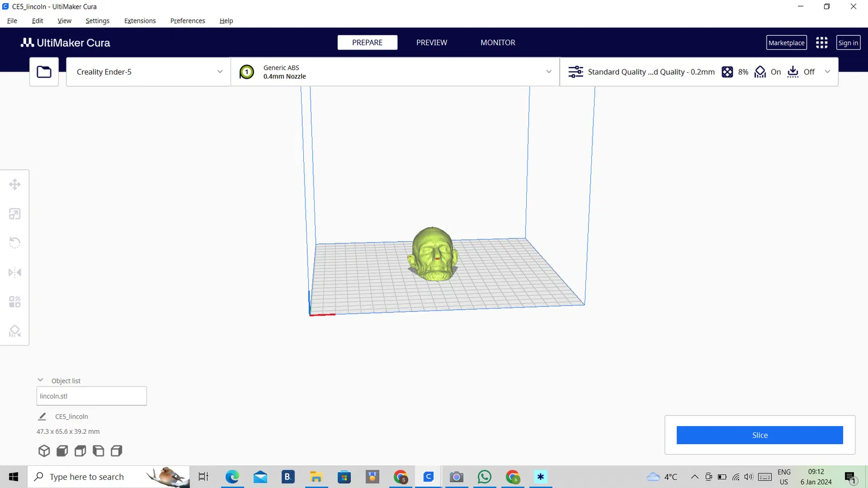The image size is (868, 488).
Task: Click the support On icon
Action: click(760, 72)
